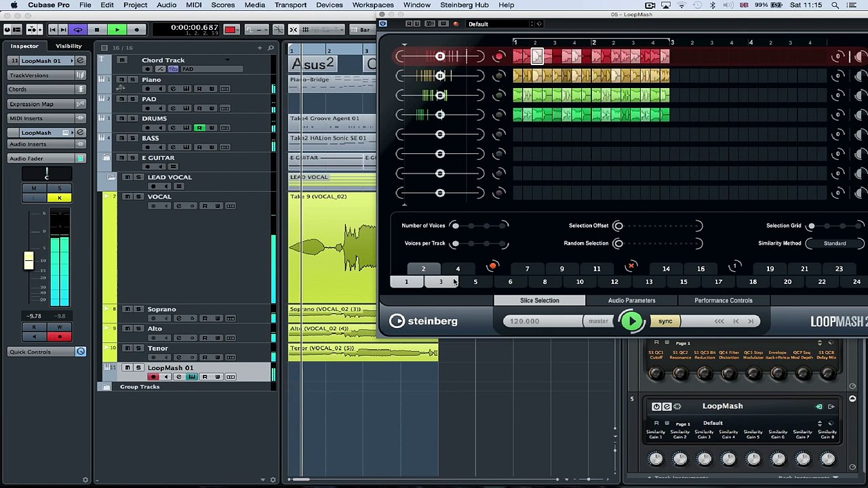This screenshot has height=488, width=868.
Task: Adjust the Selection Offset slider
Action: pyautogui.click(x=658, y=226)
